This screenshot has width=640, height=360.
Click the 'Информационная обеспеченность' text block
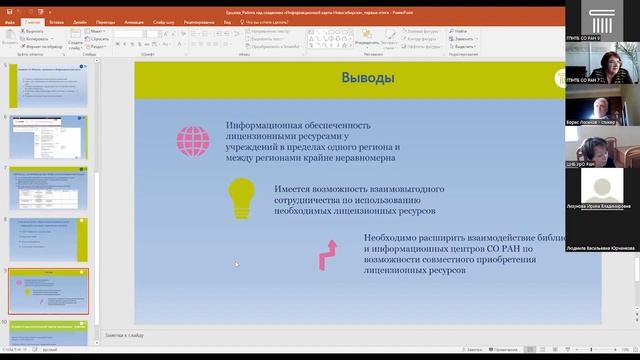coord(313,141)
